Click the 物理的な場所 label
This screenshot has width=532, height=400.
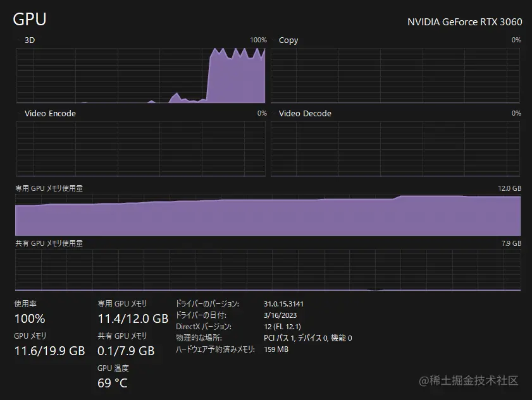point(199,338)
